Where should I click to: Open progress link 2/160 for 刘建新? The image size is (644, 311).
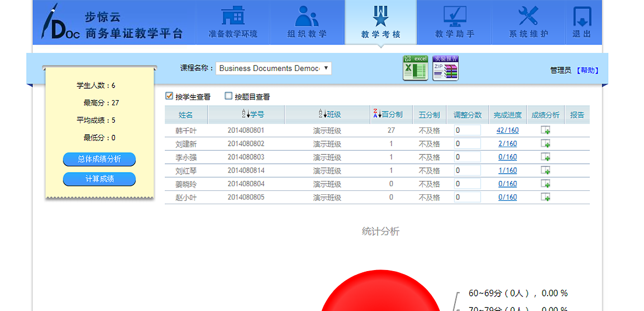(x=508, y=144)
